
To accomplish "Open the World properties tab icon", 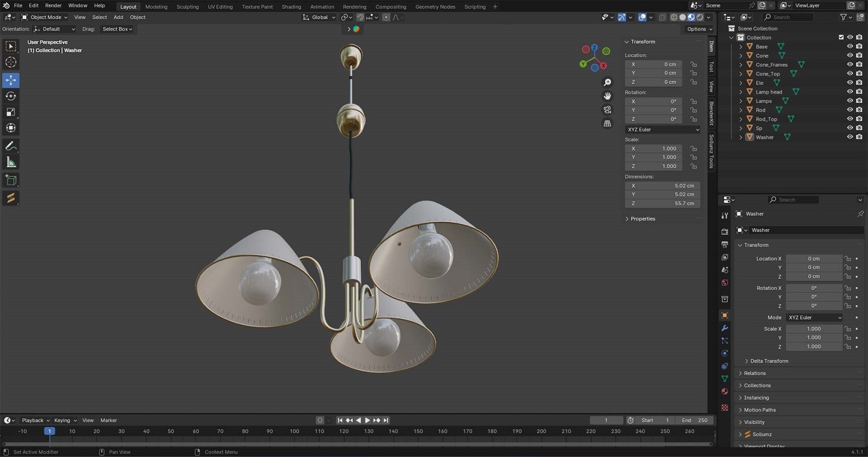I will 725,282.
